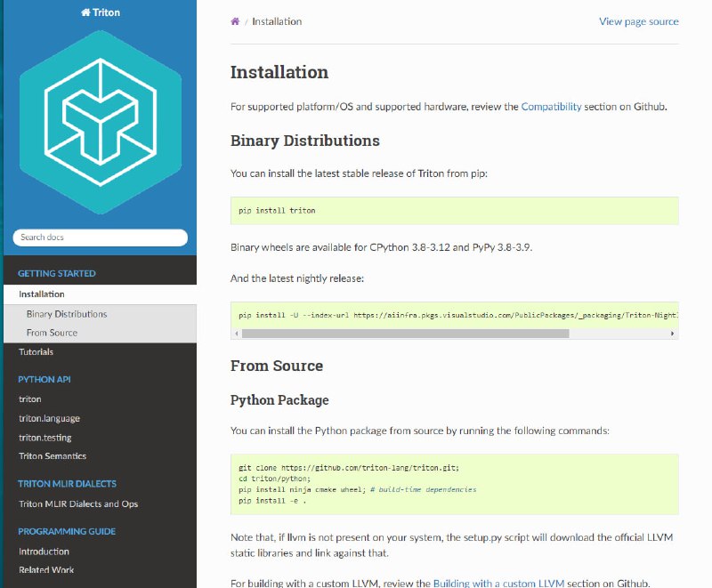Screen dimensions: 712x588
Task: Open Triton Semantics page
Action: [x=53, y=456]
